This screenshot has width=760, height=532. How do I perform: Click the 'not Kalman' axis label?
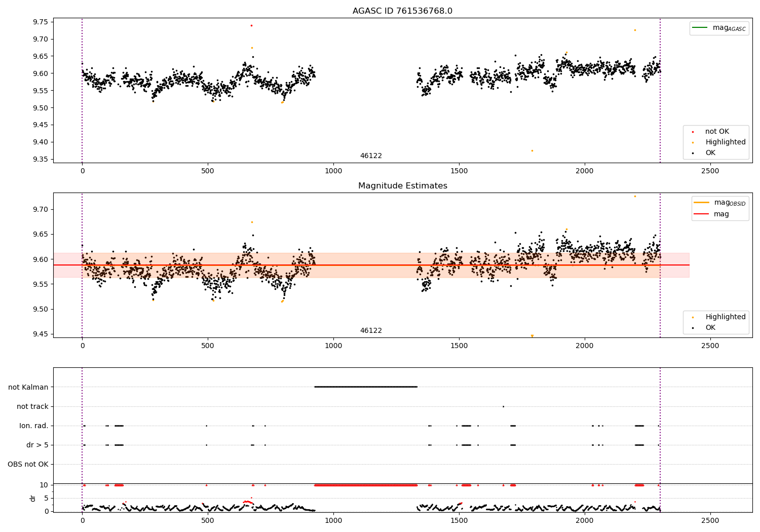tap(28, 387)
